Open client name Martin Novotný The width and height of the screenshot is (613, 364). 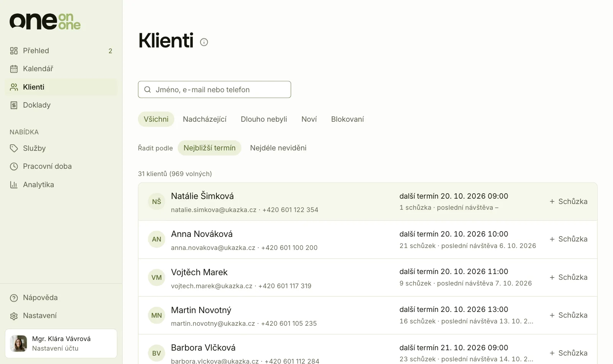tap(201, 310)
